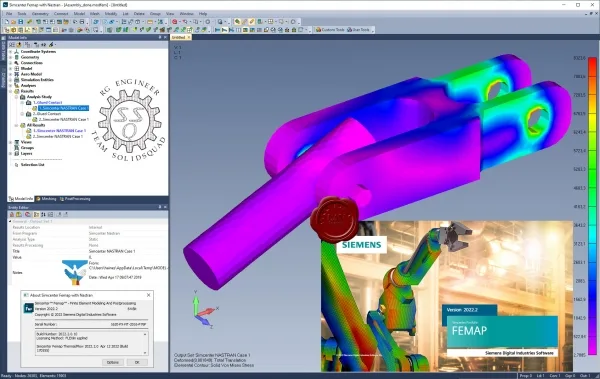
Task: Open the User Tools toolbar menu
Action: click(359, 29)
